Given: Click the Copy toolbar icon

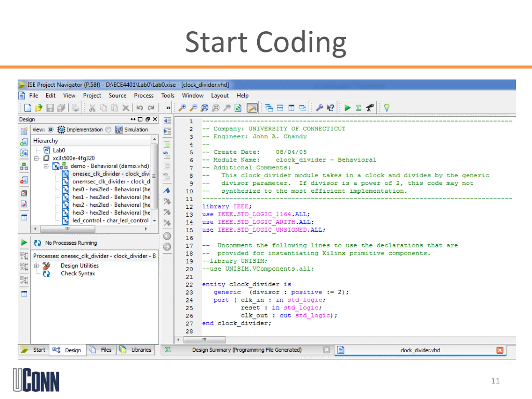Looking at the screenshot, I should pyautogui.click(x=103, y=108).
